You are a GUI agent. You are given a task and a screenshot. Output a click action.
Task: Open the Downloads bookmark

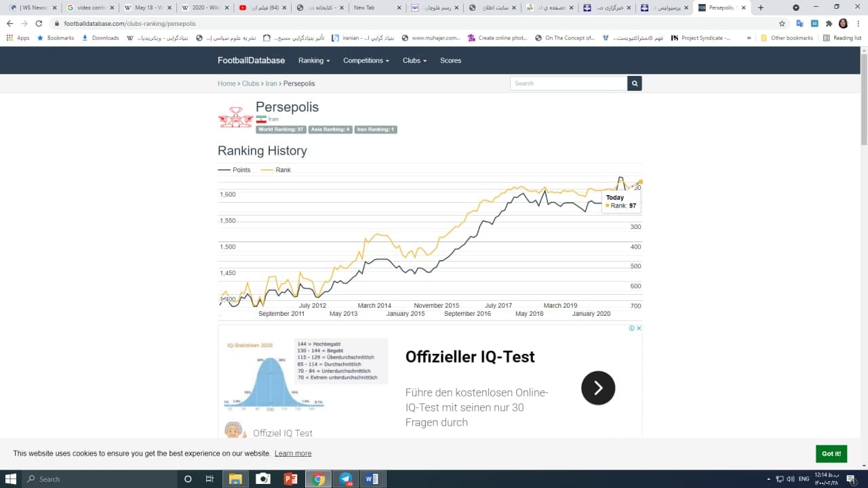tap(100, 38)
